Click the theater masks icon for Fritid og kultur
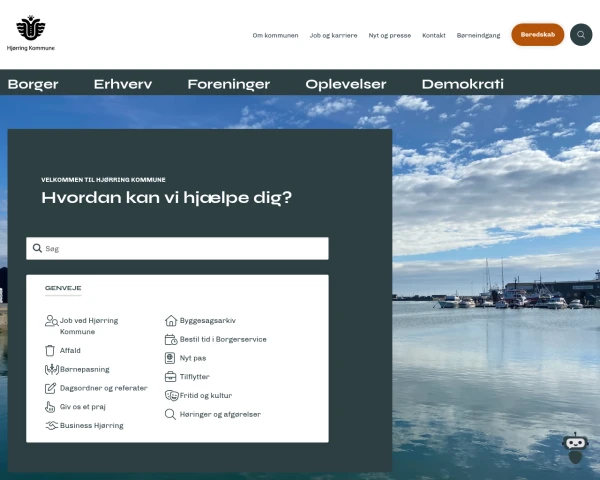The width and height of the screenshot is (600, 480). [171, 395]
